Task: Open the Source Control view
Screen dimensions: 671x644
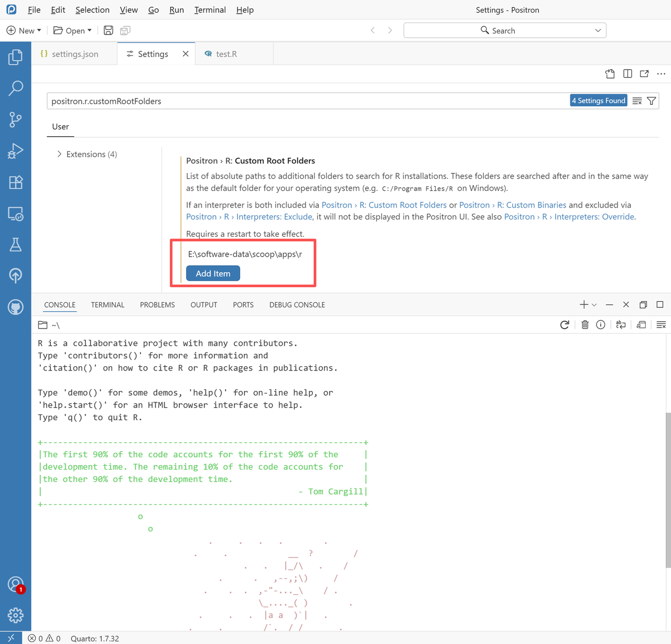Action: pos(16,119)
